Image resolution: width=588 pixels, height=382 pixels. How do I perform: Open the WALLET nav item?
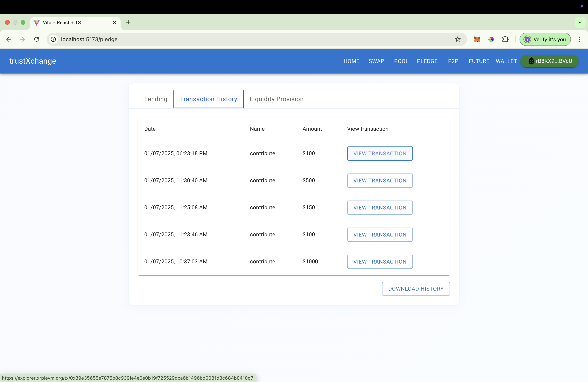tap(506, 61)
